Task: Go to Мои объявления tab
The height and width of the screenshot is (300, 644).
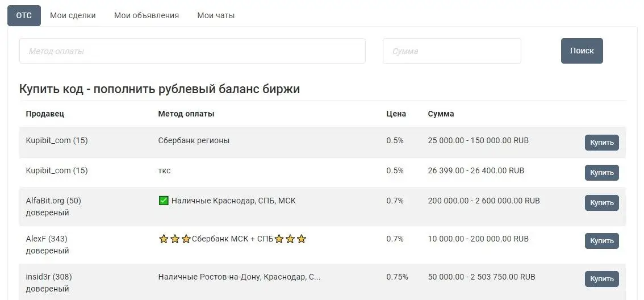Action: point(147,15)
